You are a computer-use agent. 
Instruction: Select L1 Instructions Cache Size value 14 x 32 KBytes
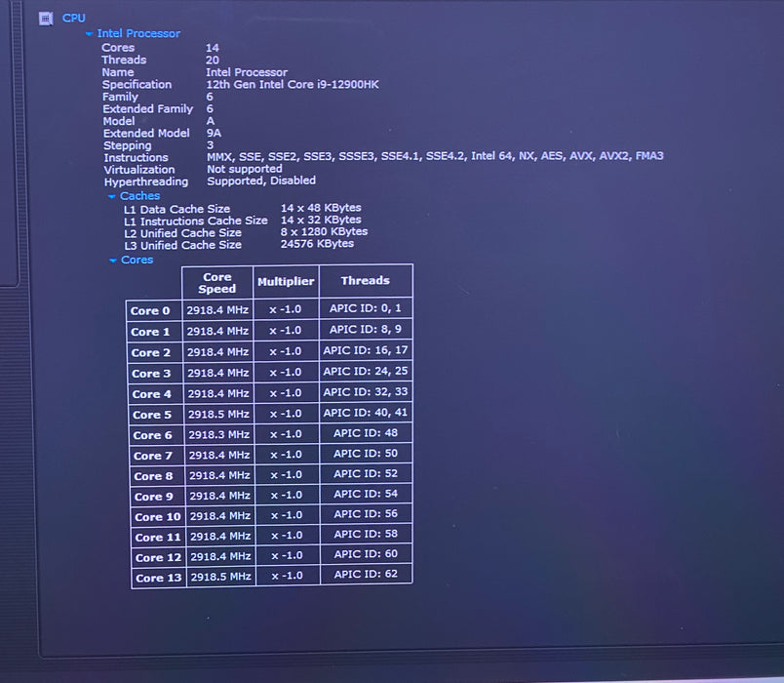point(321,220)
